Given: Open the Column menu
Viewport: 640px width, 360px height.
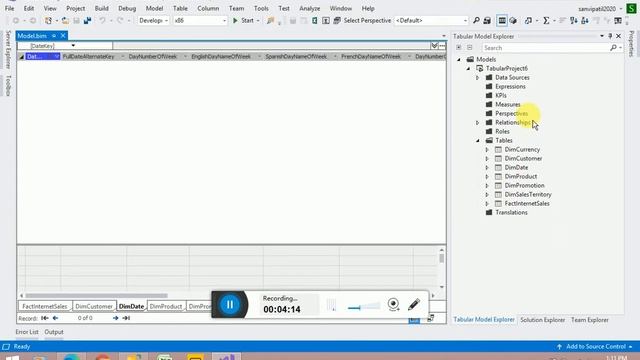Looking at the screenshot, I should tap(208, 8).
